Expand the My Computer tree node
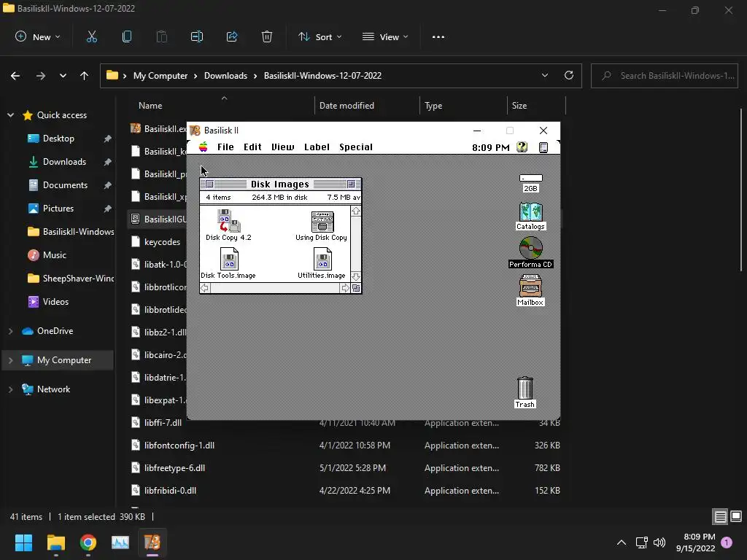The image size is (747, 560). (10, 360)
